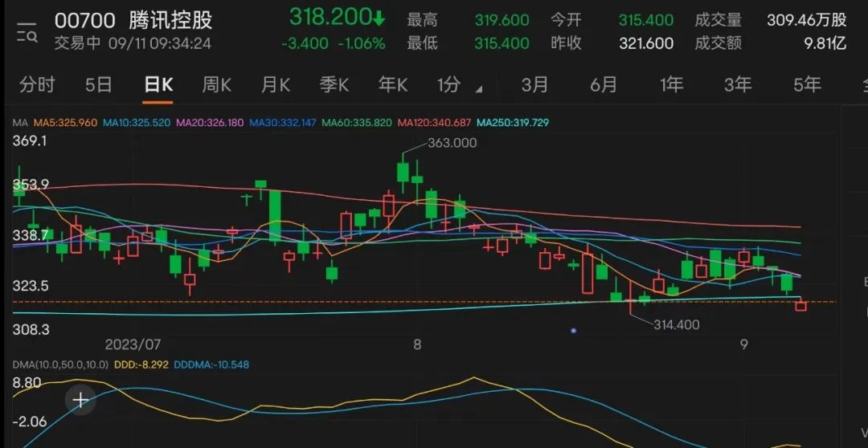Open the stock list search icon
Screen dimensions: 868x448
click(x=27, y=33)
